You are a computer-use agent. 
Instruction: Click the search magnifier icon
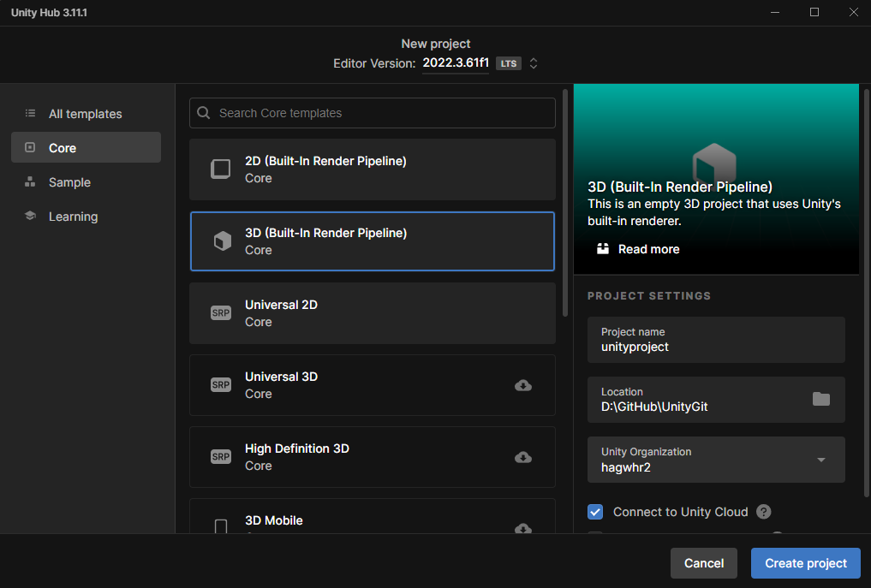click(x=204, y=113)
